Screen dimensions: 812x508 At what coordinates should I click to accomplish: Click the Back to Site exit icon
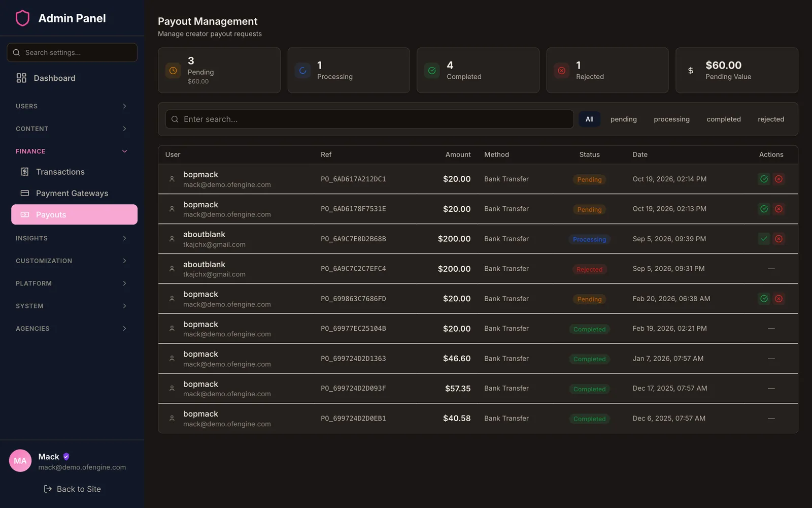click(x=48, y=489)
